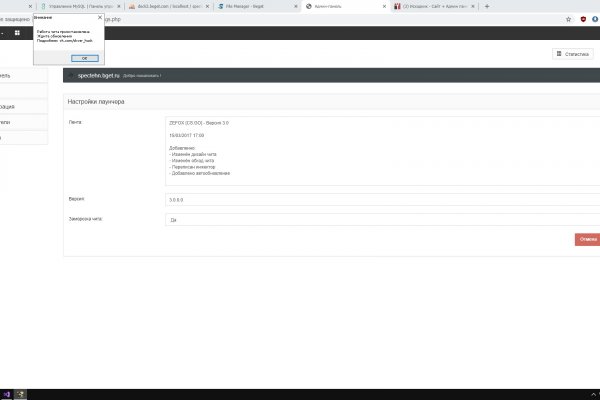Screen dimensions: 600x400
Task: Open the Статистика page
Action: click(x=571, y=53)
